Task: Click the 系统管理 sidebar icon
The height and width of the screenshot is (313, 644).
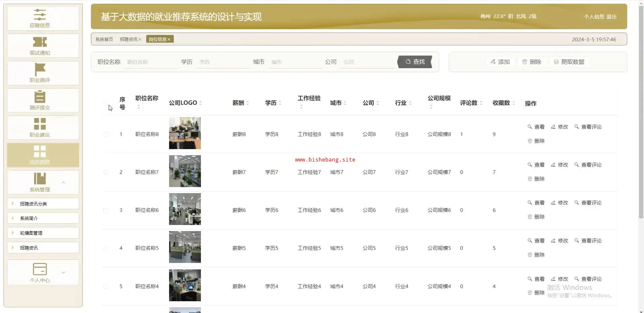Action: 40,179
